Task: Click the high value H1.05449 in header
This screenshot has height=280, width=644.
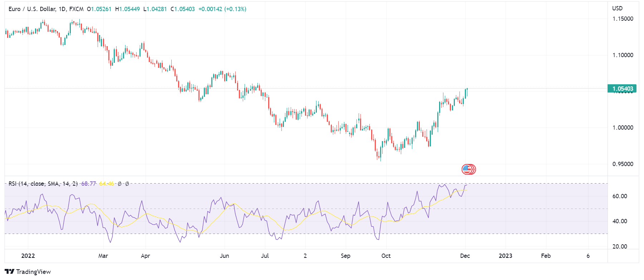Action: coord(127,9)
